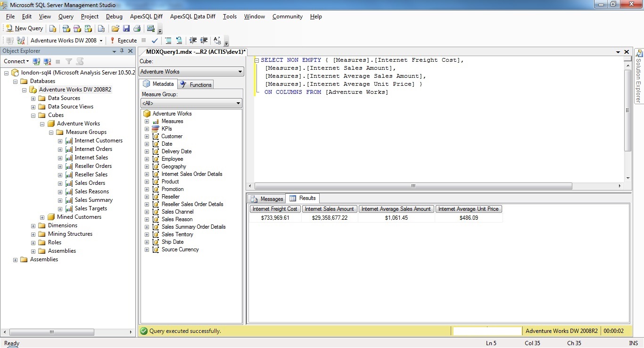Save the query with the floppy disk icon

tap(126, 28)
